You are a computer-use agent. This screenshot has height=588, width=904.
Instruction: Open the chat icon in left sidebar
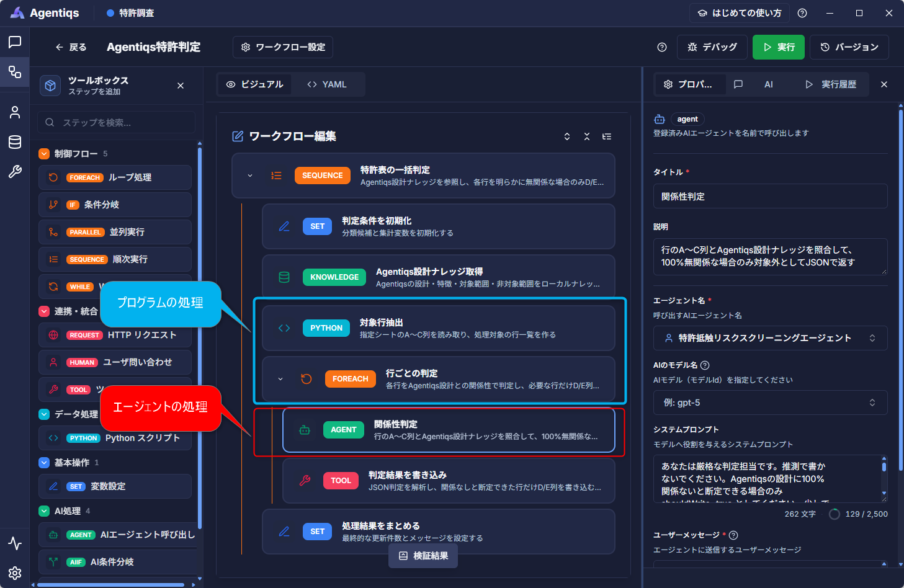pos(15,42)
